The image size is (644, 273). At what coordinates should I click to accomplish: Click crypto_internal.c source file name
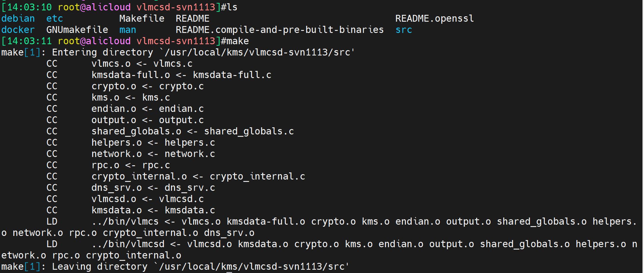[x=257, y=177]
